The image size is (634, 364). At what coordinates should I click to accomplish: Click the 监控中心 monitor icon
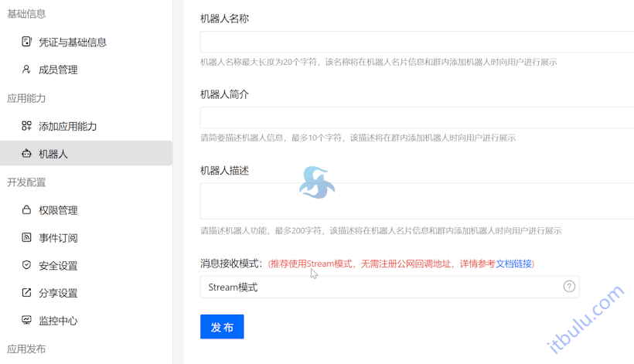(x=26, y=321)
